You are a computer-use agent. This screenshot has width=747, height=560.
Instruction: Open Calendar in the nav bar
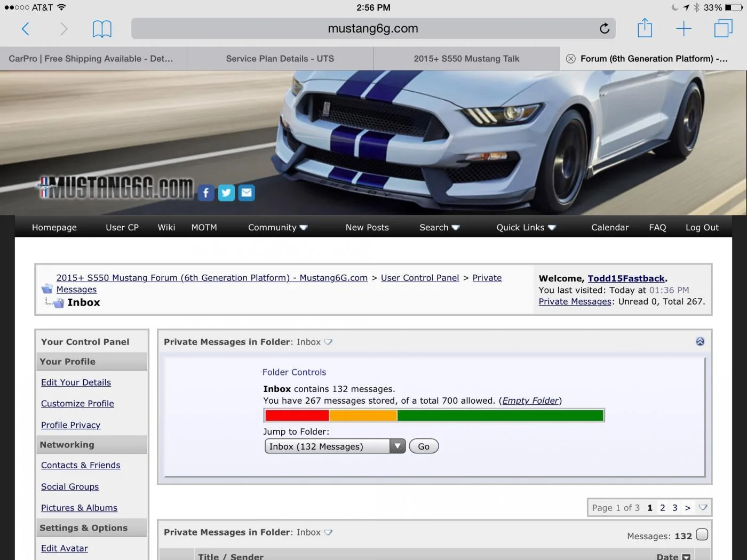[610, 227]
